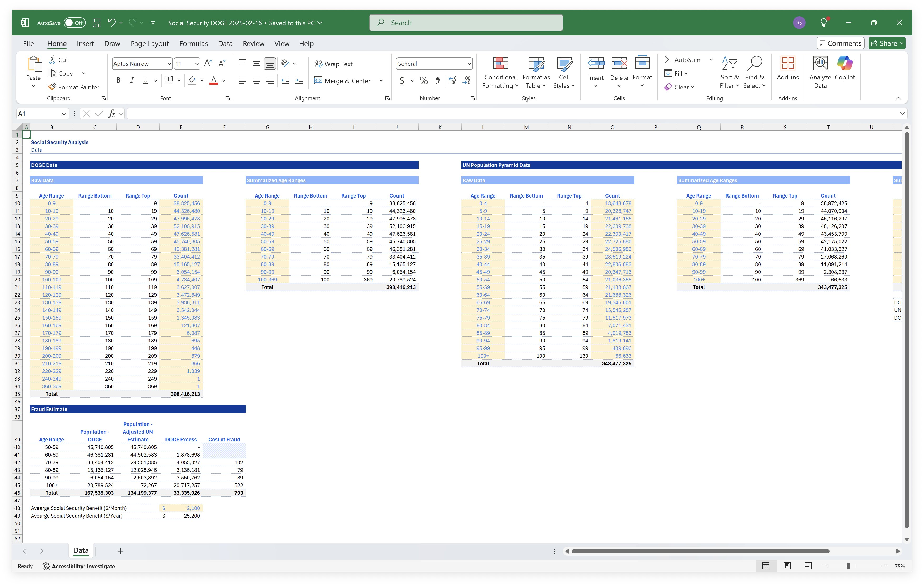Switch to the Review ribbon tab

coord(253,44)
